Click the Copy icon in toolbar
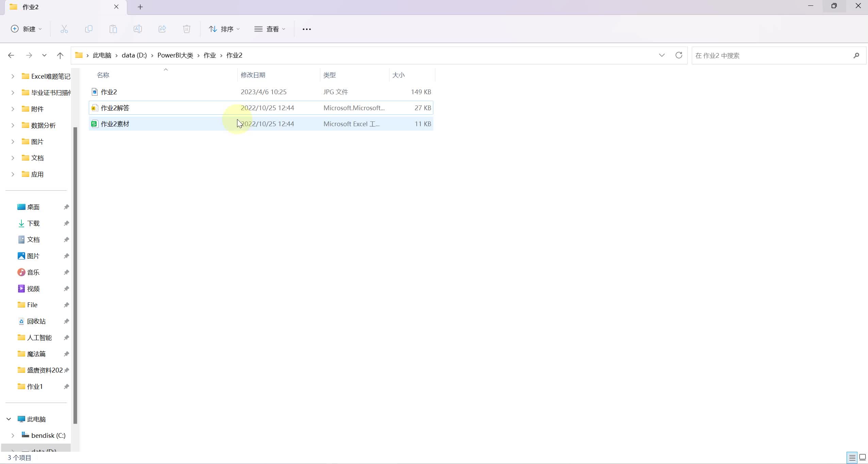Image resolution: width=868 pixels, height=464 pixels. click(88, 29)
